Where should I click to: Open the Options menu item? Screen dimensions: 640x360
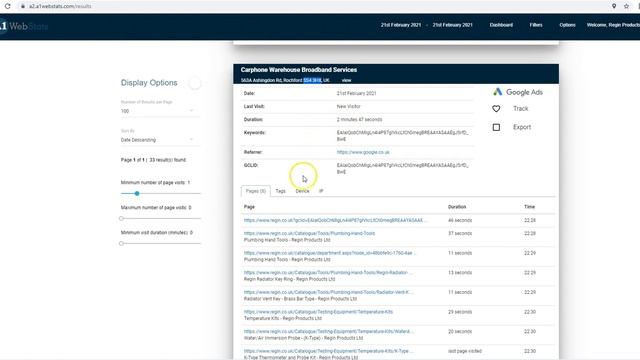pos(567,25)
